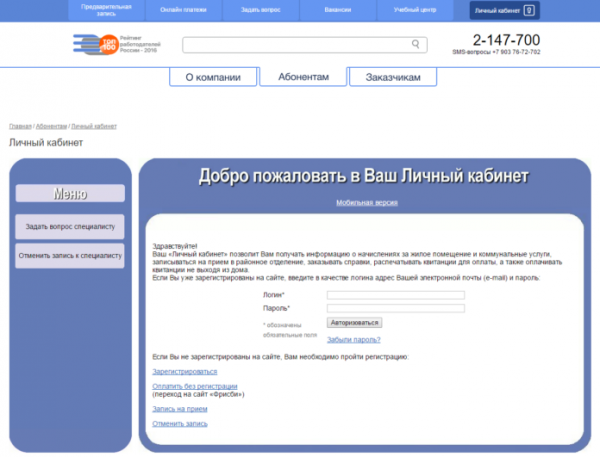
Task: Switch to the Заказчикам tab
Action: click(393, 77)
